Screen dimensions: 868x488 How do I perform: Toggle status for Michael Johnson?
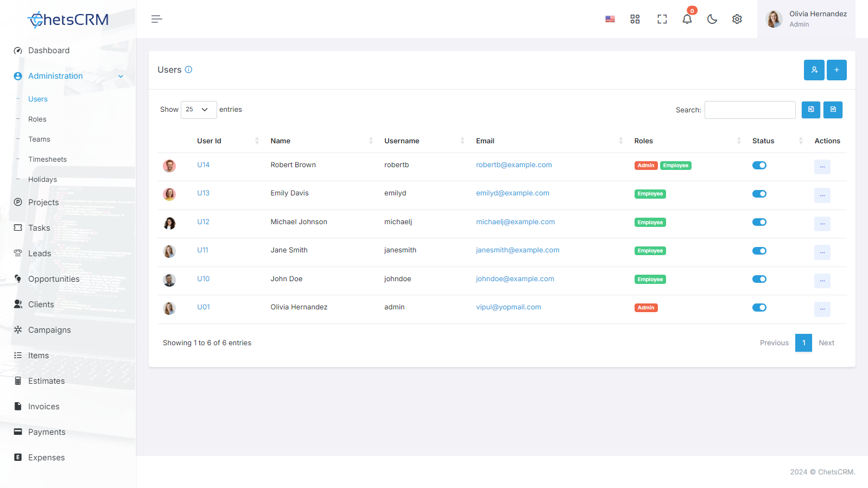click(759, 222)
